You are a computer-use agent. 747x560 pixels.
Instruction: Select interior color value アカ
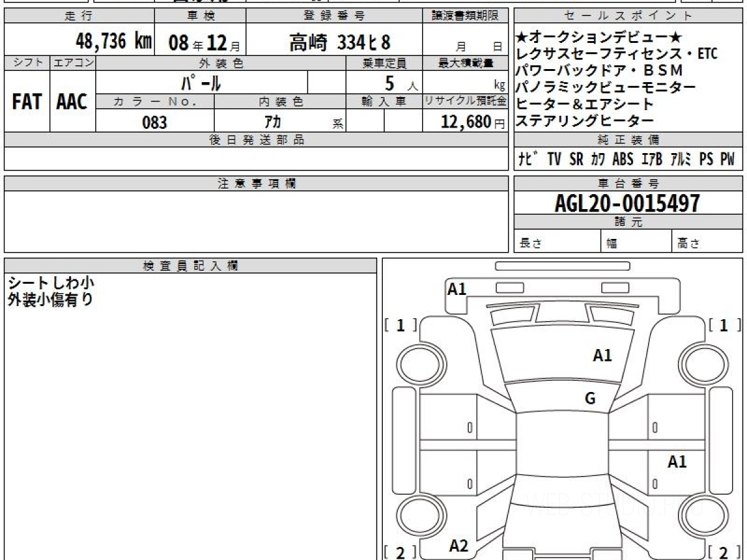point(273,121)
